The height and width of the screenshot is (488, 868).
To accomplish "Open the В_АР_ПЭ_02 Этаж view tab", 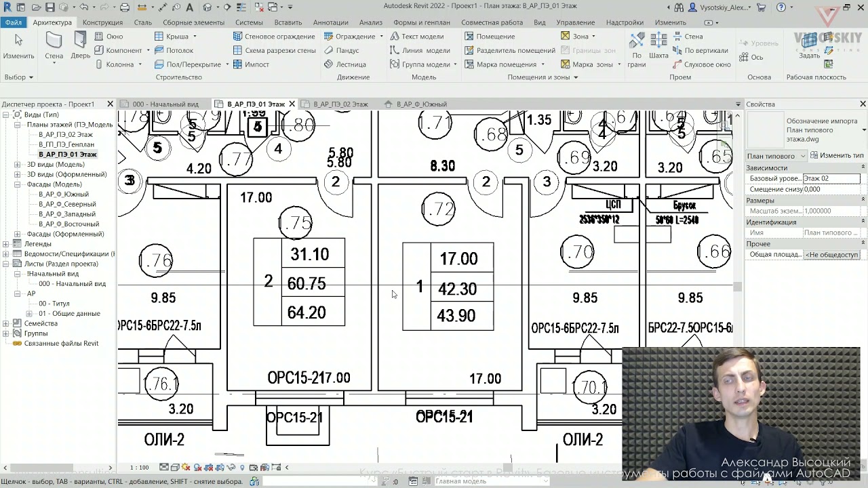I will (340, 104).
